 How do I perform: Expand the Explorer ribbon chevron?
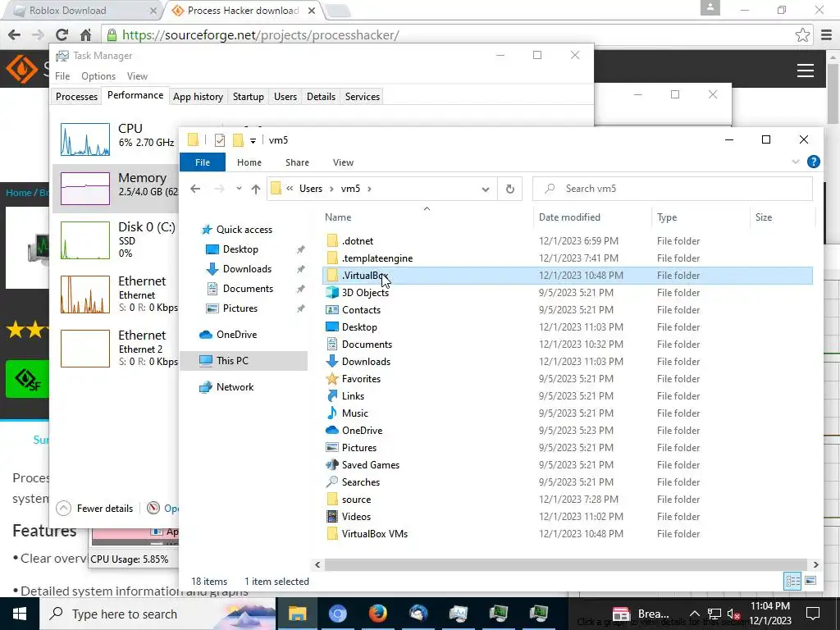[x=795, y=162]
